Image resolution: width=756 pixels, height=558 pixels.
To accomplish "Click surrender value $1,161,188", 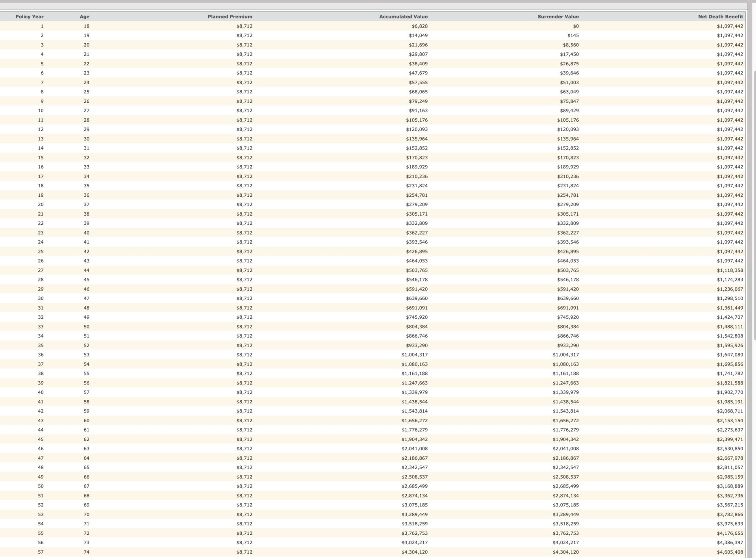I will (566, 373).
